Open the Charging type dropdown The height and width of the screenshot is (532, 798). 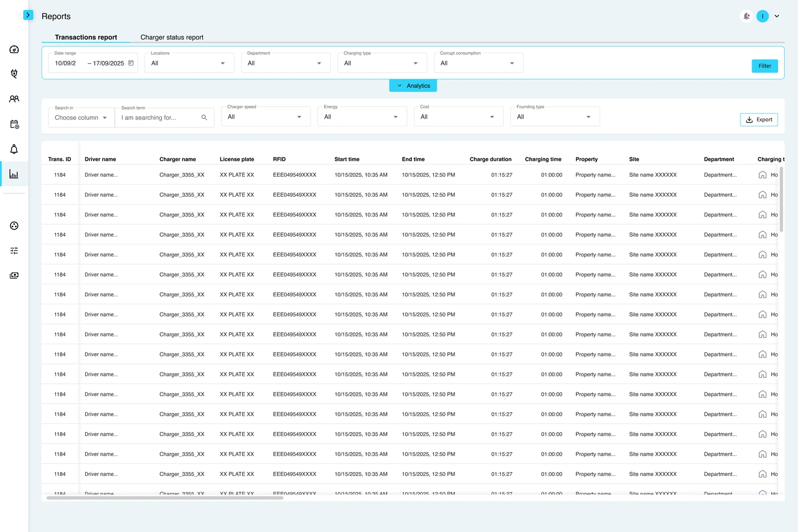(382, 63)
